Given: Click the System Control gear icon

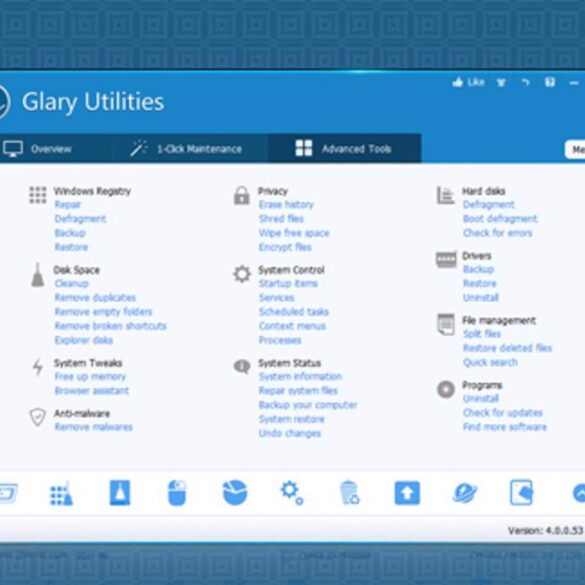Looking at the screenshot, I should click(242, 274).
